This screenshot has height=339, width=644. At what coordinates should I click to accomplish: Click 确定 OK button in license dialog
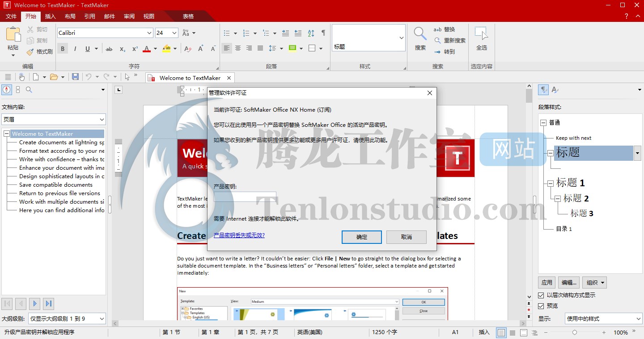pyautogui.click(x=362, y=237)
